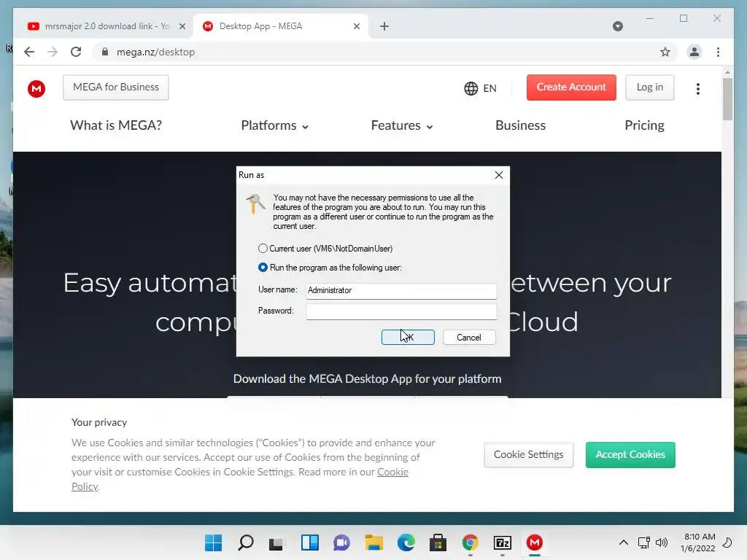747x560 pixels.
Task: Open the Cookie Policy link
Action: point(393,472)
